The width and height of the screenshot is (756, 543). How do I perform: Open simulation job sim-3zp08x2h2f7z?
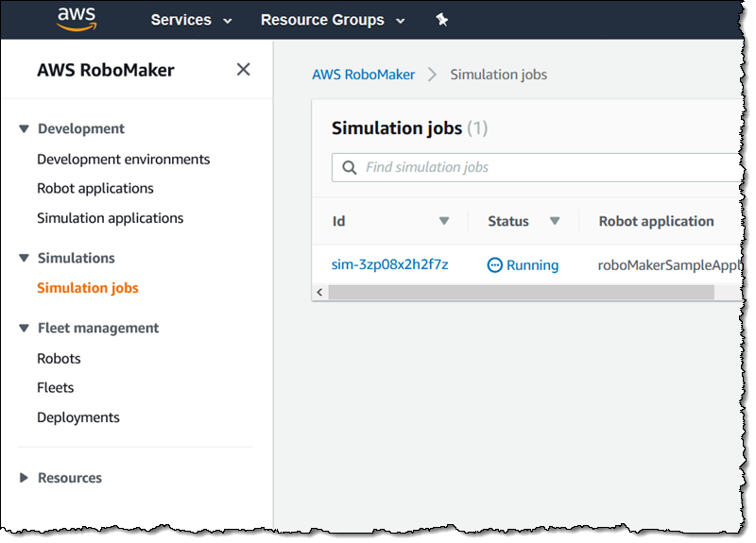(389, 264)
